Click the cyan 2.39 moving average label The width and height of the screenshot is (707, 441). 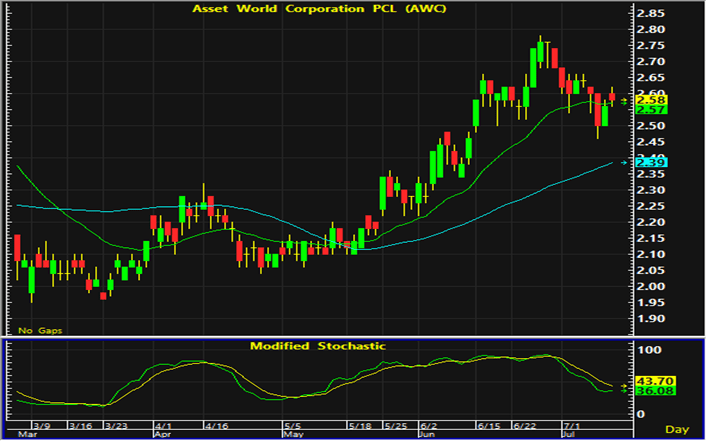(x=651, y=162)
